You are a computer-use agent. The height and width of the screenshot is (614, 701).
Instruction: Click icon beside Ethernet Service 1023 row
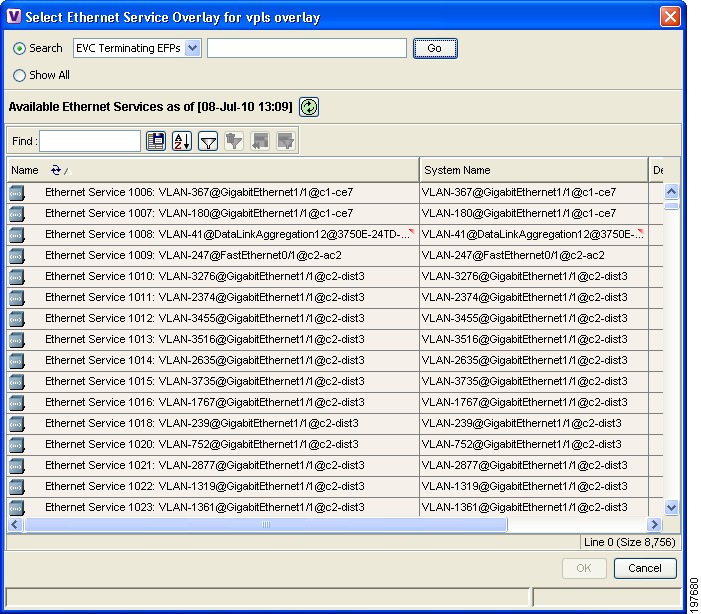tap(17, 508)
